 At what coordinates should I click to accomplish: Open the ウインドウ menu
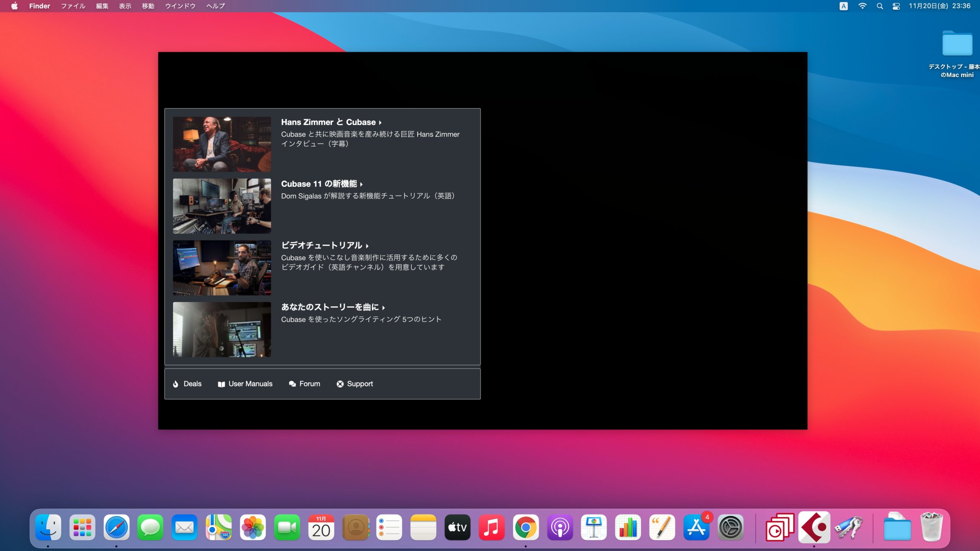click(180, 6)
